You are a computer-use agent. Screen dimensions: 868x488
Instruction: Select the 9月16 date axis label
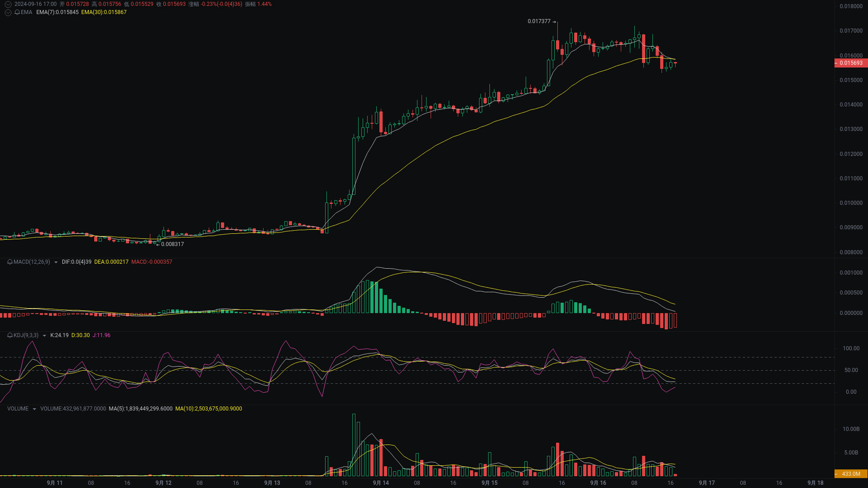point(597,483)
